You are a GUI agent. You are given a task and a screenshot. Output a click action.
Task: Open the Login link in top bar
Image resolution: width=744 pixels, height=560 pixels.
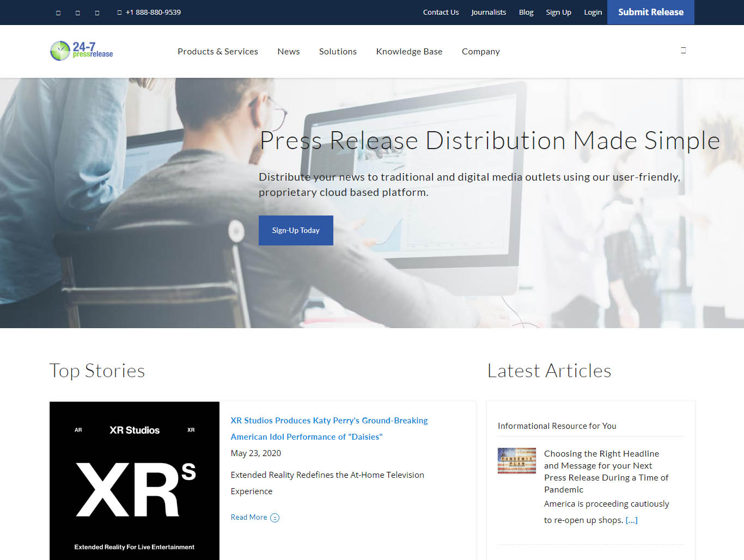pos(593,13)
